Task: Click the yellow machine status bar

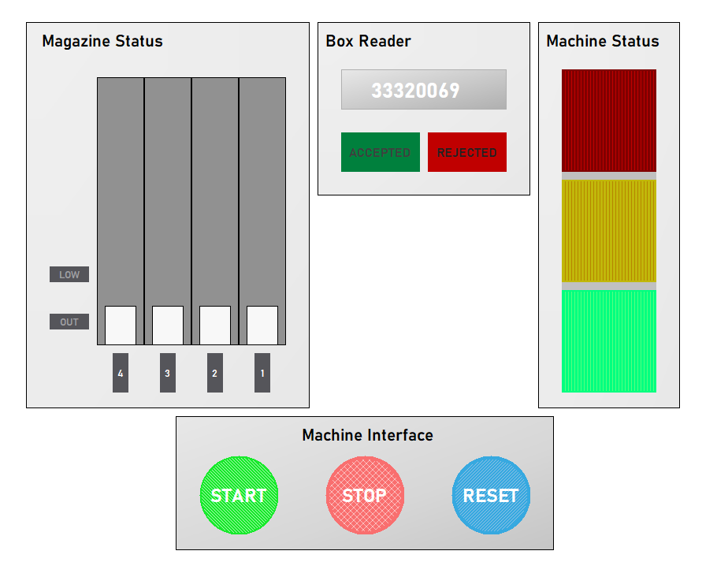Action: [608, 231]
